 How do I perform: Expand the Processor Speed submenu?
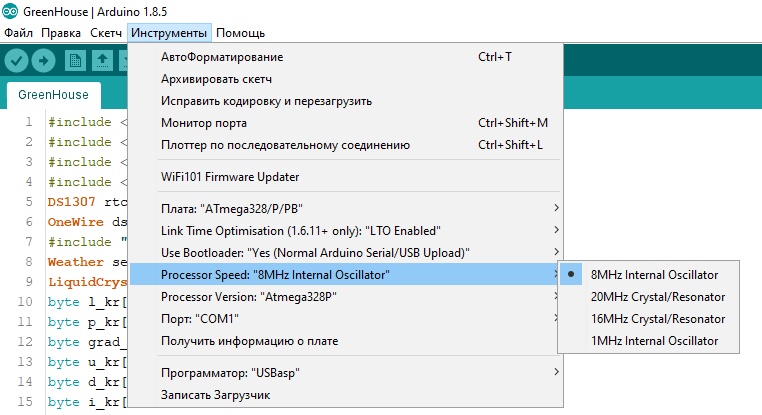pyautogui.click(x=346, y=275)
